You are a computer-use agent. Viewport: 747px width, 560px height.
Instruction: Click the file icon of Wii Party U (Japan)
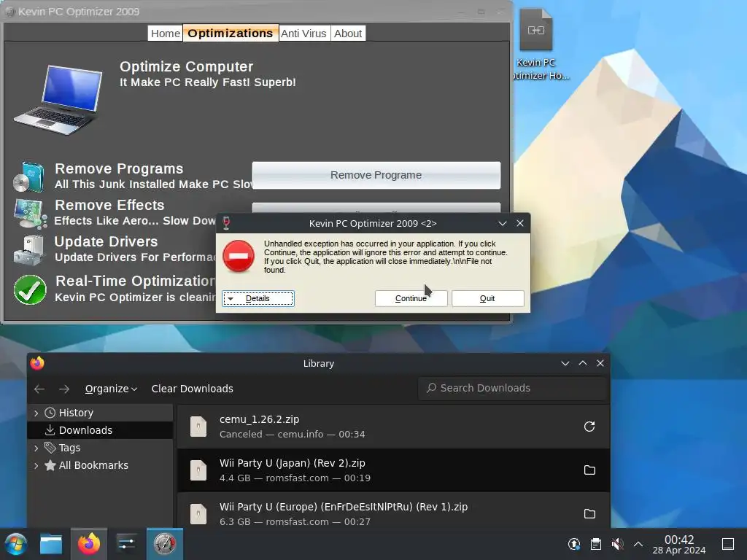pos(198,470)
